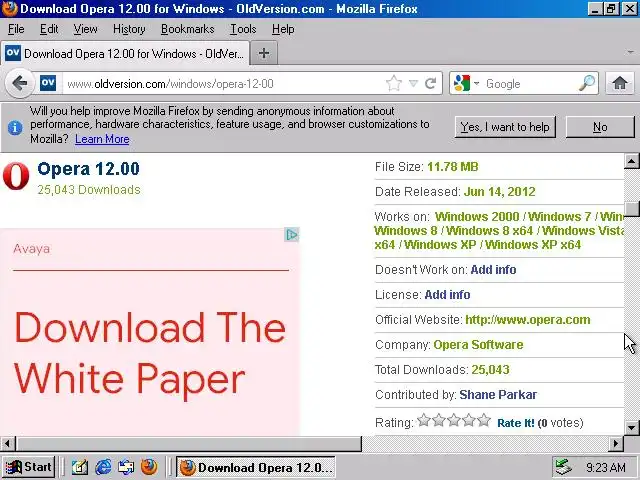This screenshot has height=480, width=640.
Task: Rate with the third star
Action: pyautogui.click(x=454, y=420)
